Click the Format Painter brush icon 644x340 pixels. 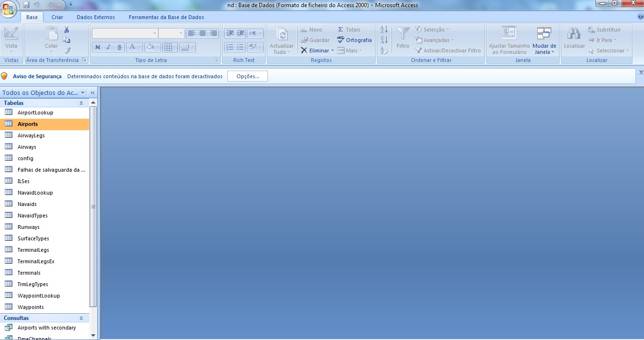click(67, 50)
